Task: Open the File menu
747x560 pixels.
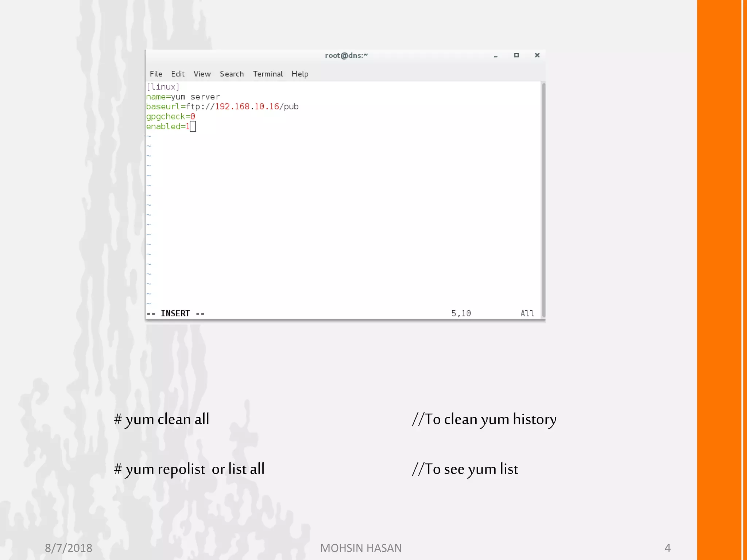Action: click(x=156, y=74)
